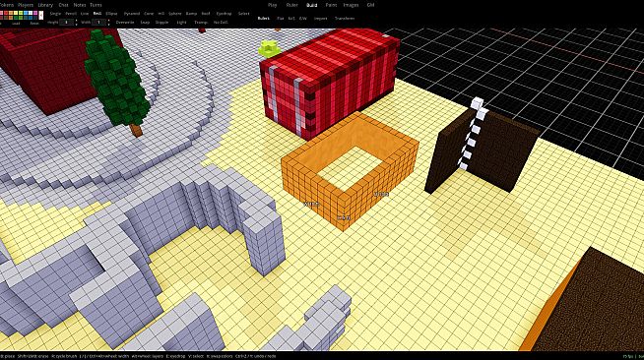Viewport: 644px width, 360px height.
Task: Select the Pencil brush
Action: click(71, 14)
